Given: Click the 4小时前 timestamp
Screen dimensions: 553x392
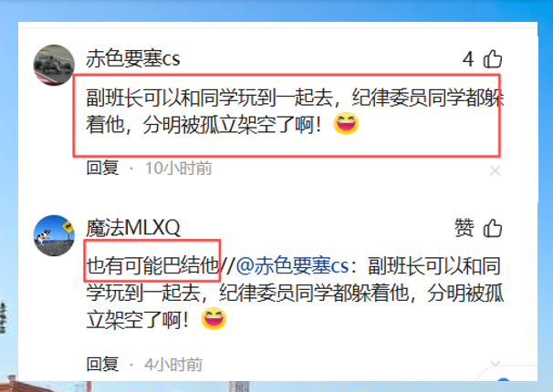Looking at the screenshot, I should click(x=173, y=364).
